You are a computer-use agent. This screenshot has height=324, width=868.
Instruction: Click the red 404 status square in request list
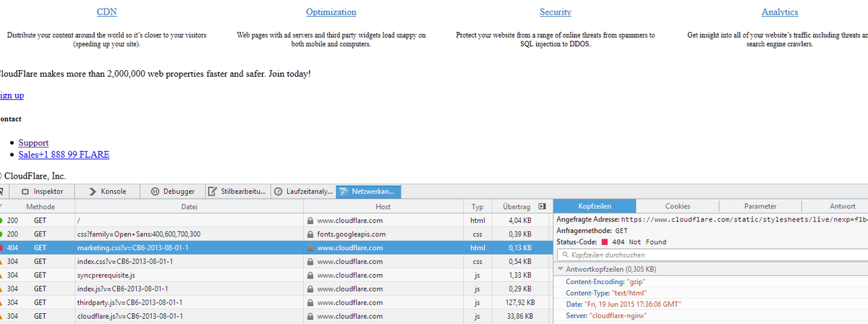(x=2, y=248)
